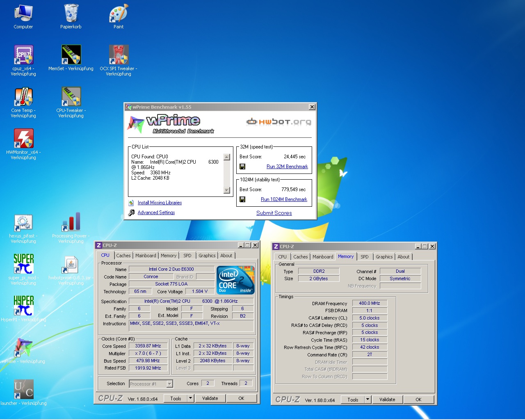
Task: Click the wPrime Multithreaded Benchmark logo
Action: [171, 124]
